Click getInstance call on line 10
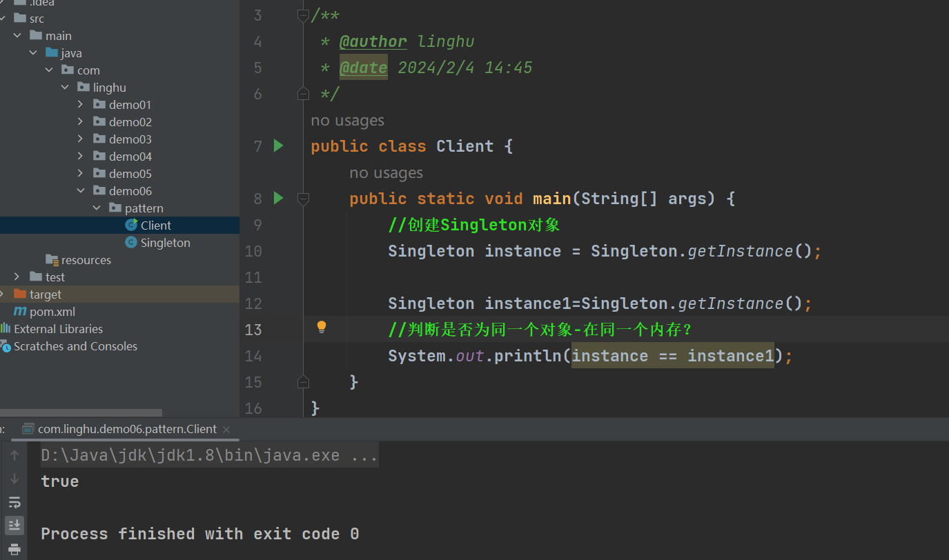 pyautogui.click(x=740, y=251)
